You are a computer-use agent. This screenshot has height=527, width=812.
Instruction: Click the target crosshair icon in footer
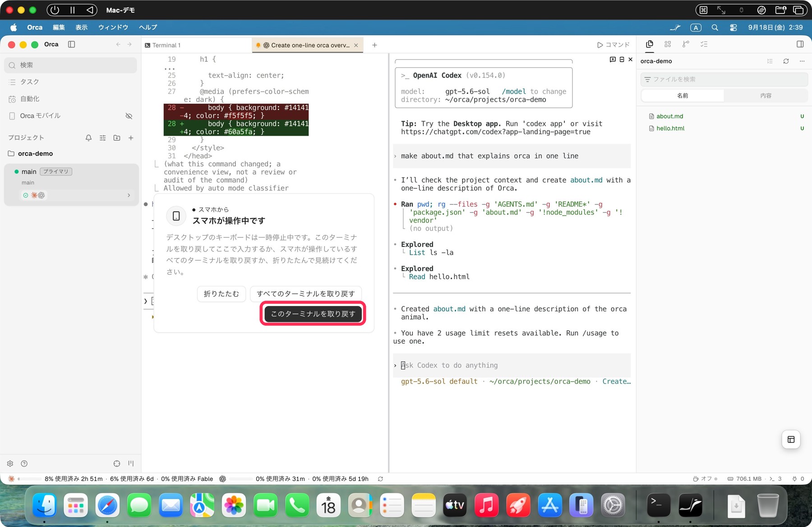click(x=117, y=463)
